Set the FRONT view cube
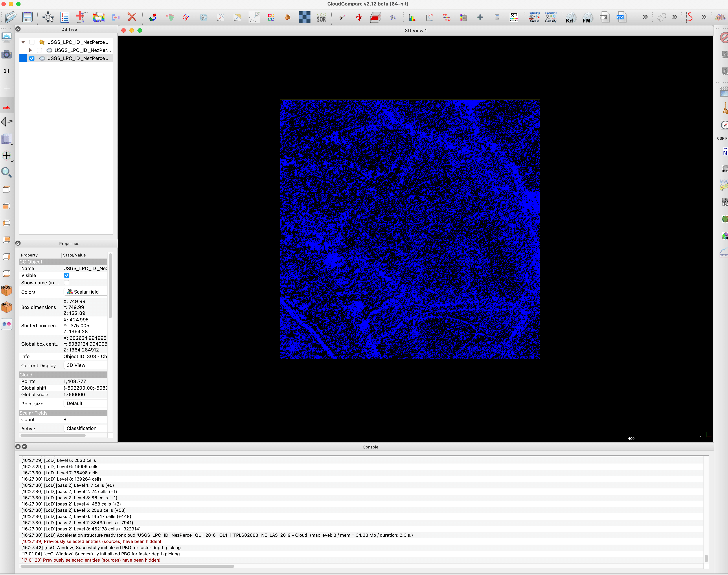This screenshot has height=575, width=728. (6, 290)
